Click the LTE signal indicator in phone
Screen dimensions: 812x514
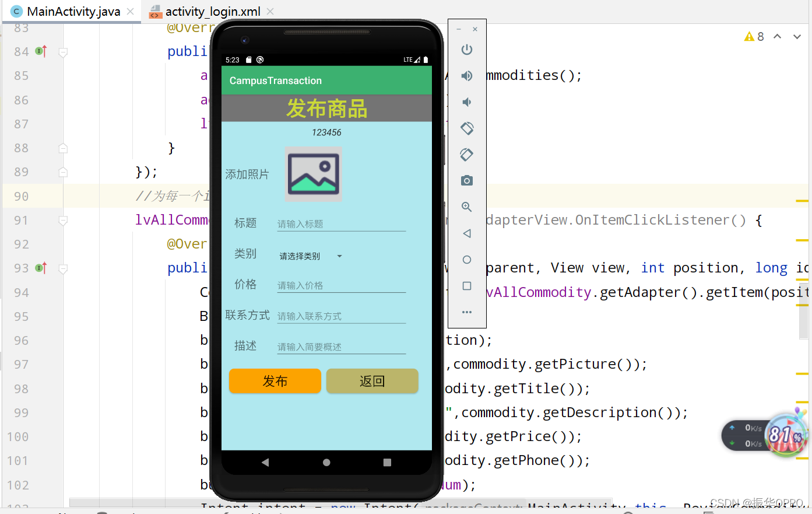pyautogui.click(x=412, y=60)
